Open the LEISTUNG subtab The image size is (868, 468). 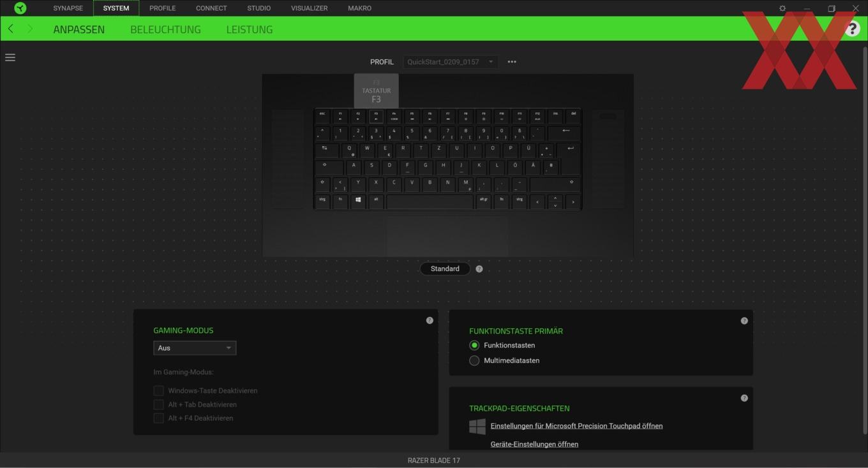point(250,29)
